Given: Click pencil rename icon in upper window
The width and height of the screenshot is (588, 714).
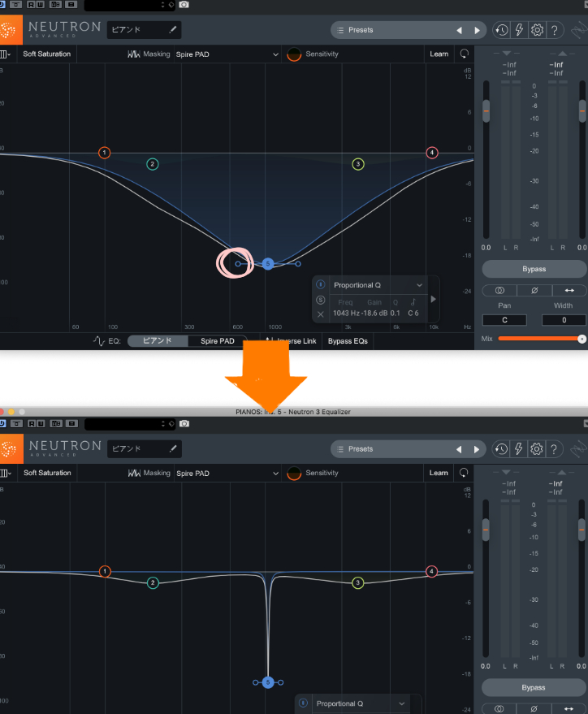Looking at the screenshot, I should coord(172,29).
